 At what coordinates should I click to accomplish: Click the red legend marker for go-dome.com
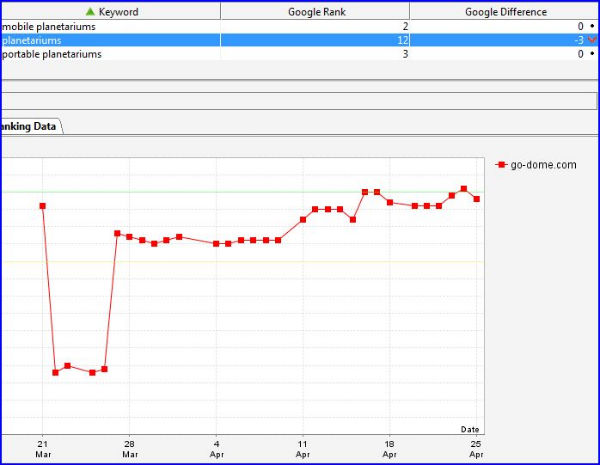click(501, 165)
